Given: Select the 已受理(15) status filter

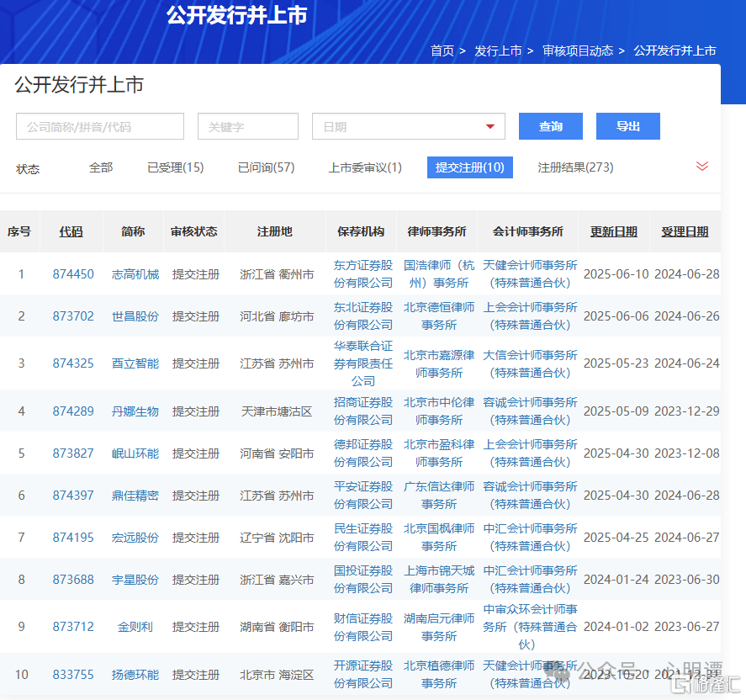Looking at the screenshot, I should (x=176, y=167).
